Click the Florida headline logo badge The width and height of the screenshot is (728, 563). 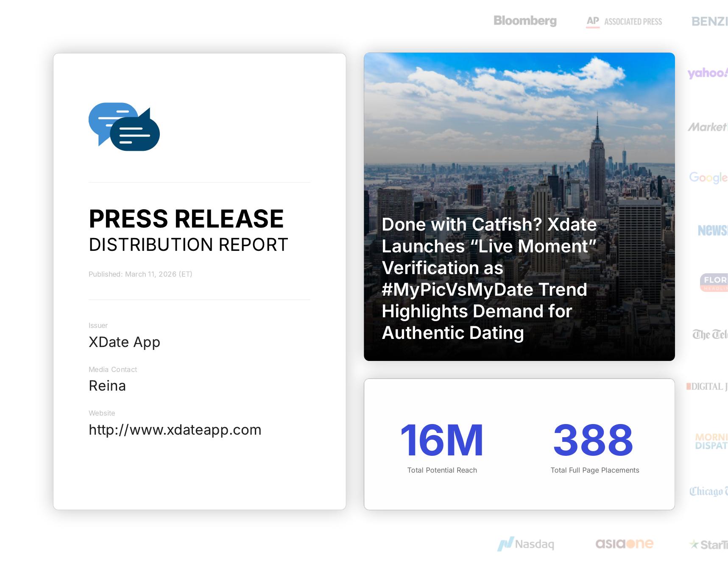point(714,283)
